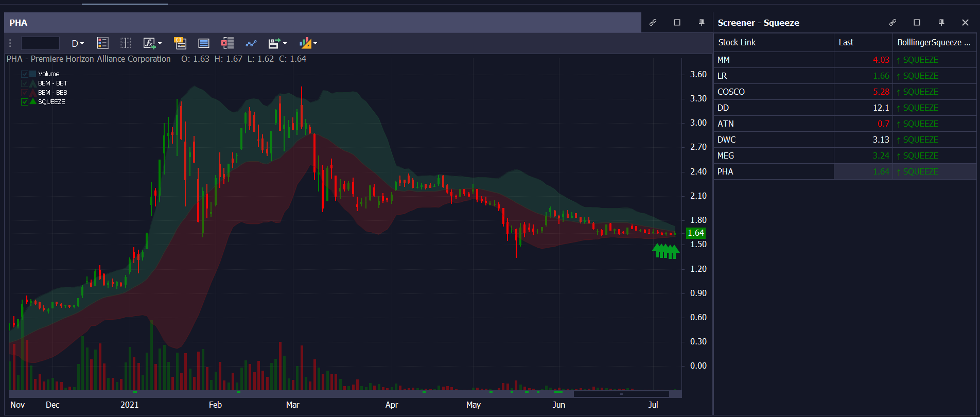980x417 pixels.
Task: Click the formula script editor icon
Action: (149, 43)
